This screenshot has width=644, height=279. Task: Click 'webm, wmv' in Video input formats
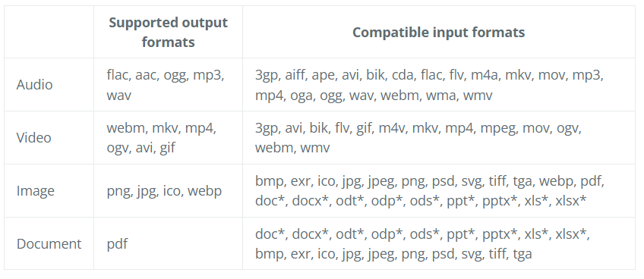tap(292, 148)
